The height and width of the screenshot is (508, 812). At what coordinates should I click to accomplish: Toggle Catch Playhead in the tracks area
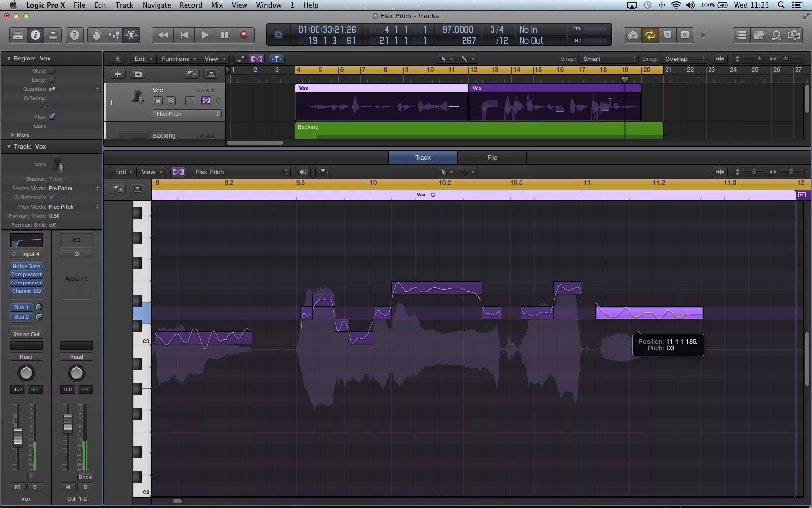coord(276,59)
